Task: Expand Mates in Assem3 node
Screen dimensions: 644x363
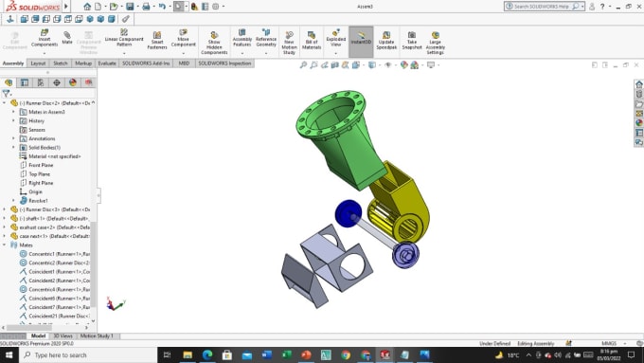Action: click(13, 112)
